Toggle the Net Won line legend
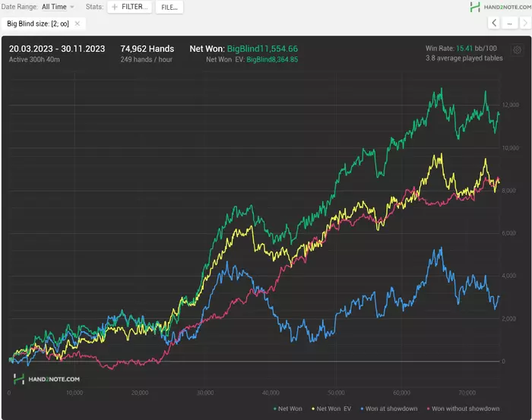The image size is (532, 420). [x=288, y=409]
